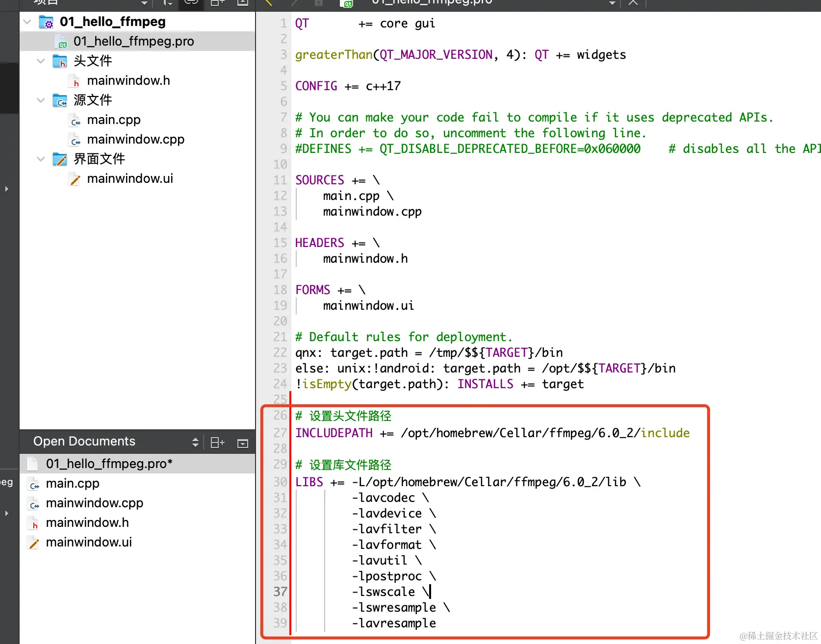This screenshot has width=821, height=644.
Task: Switch to mainwindow.h in Open Documents
Action: tap(87, 523)
